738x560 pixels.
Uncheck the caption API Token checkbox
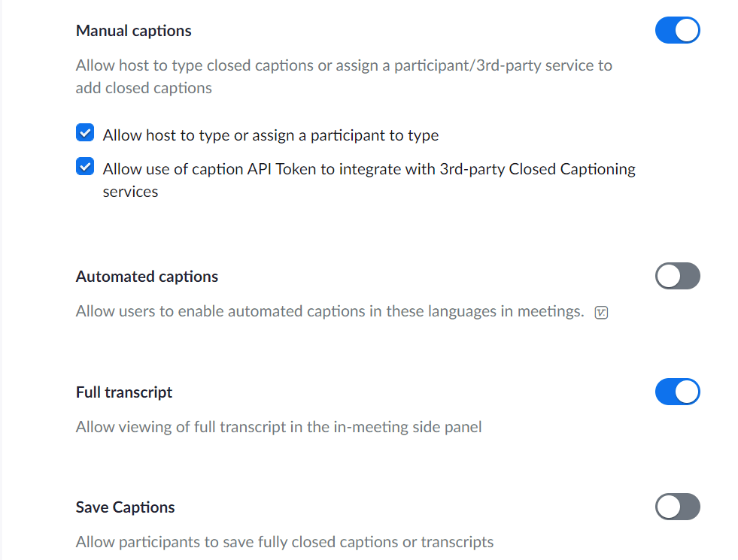(85, 166)
